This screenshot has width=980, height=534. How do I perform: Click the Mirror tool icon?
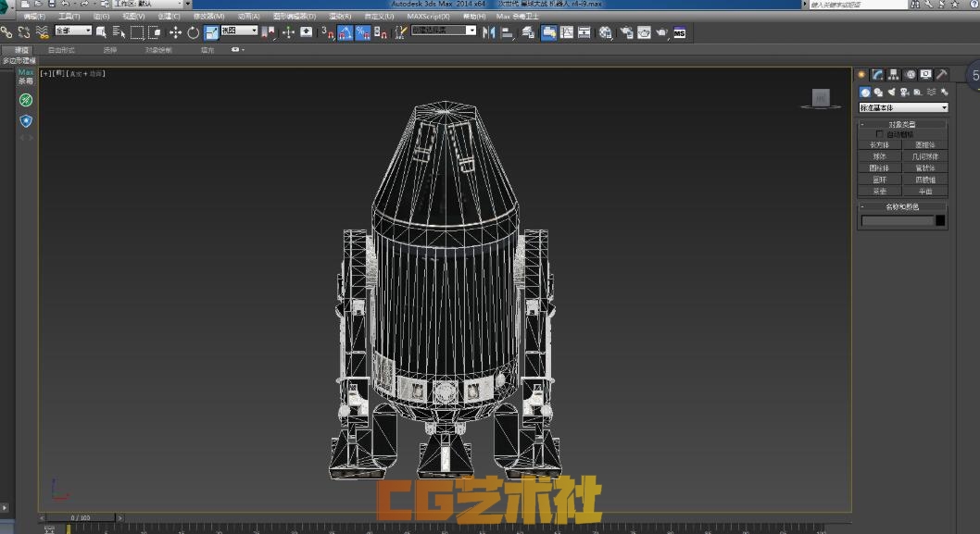point(489,32)
